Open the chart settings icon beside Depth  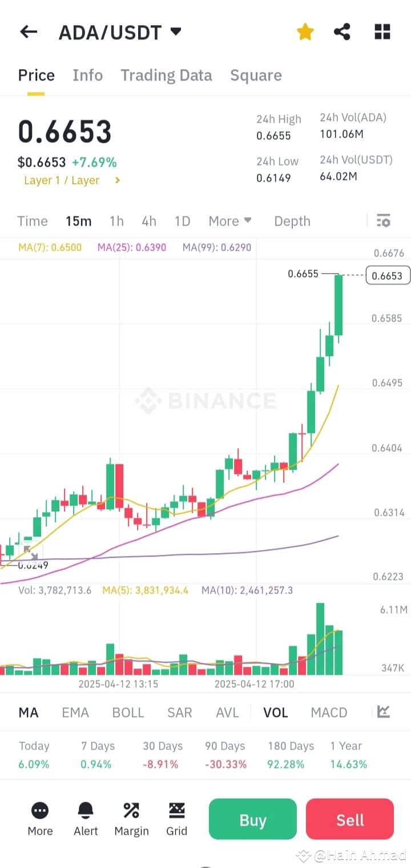[383, 221]
